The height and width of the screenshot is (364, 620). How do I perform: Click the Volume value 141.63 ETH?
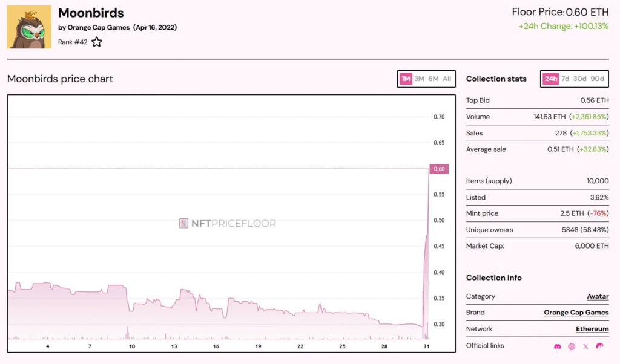pos(550,117)
